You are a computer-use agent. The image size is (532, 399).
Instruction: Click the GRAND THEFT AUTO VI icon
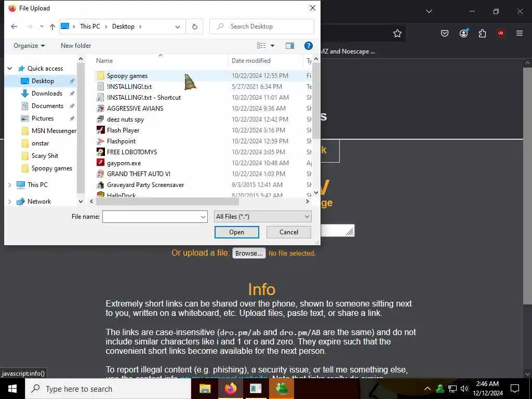point(100,174)
